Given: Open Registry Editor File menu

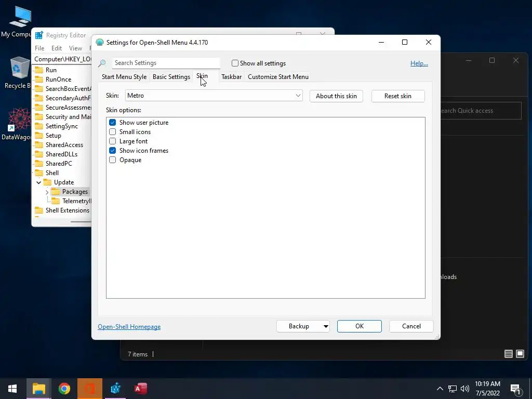Looking at the screenshot, I should pos(39,48).
